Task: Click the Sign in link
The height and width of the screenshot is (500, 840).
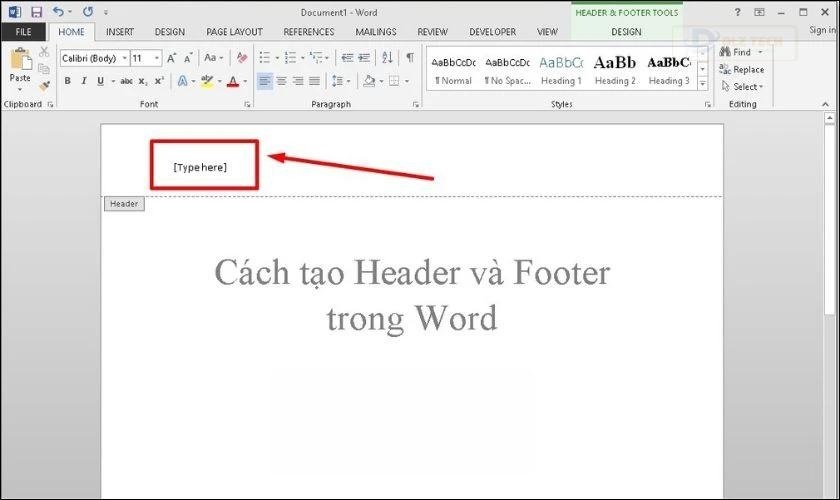Action: (x=823, y=31)
